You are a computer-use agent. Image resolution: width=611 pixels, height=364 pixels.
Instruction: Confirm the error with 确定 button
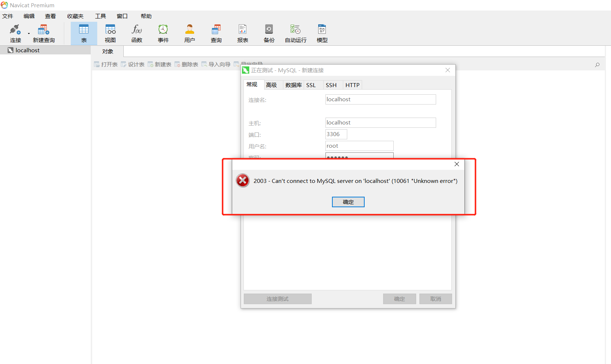pyautogui.click(x=348, y=202)
